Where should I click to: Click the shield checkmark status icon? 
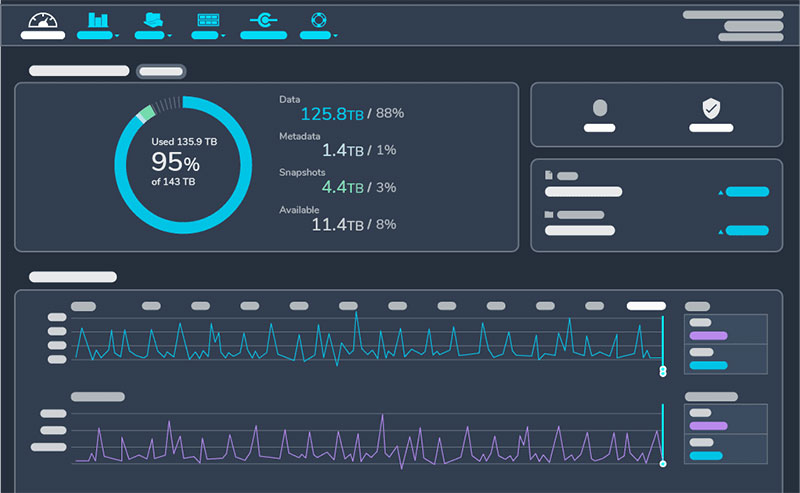click(711, 108)
